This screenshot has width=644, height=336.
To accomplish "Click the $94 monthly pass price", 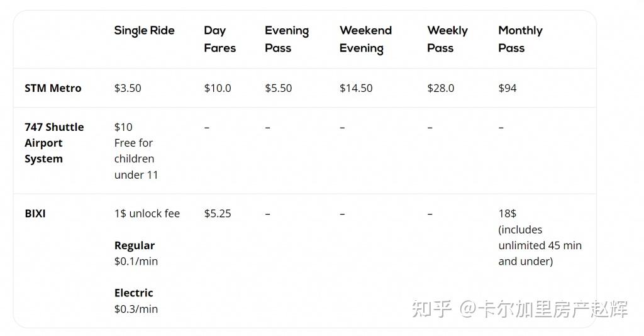I will tap(508, 88).
